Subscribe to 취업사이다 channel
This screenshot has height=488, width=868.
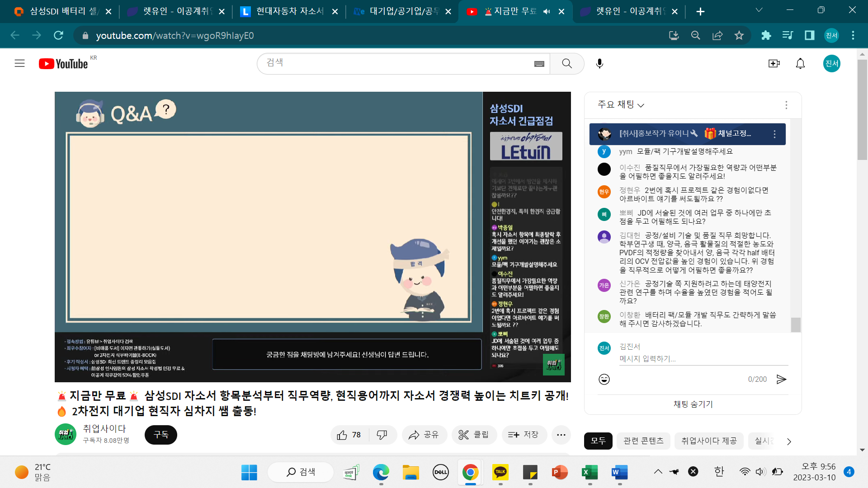tap(161, 435)
